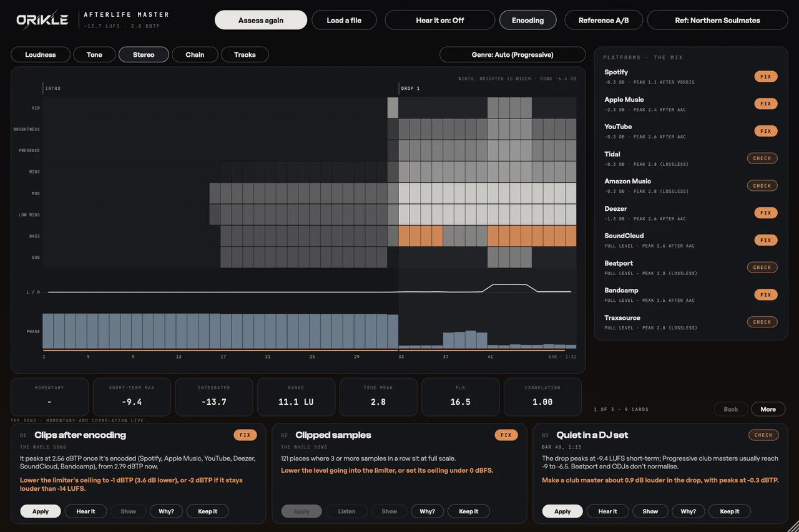The image size is (799, 532).
Task: Click the Assess again button
Action: [261, 20]
